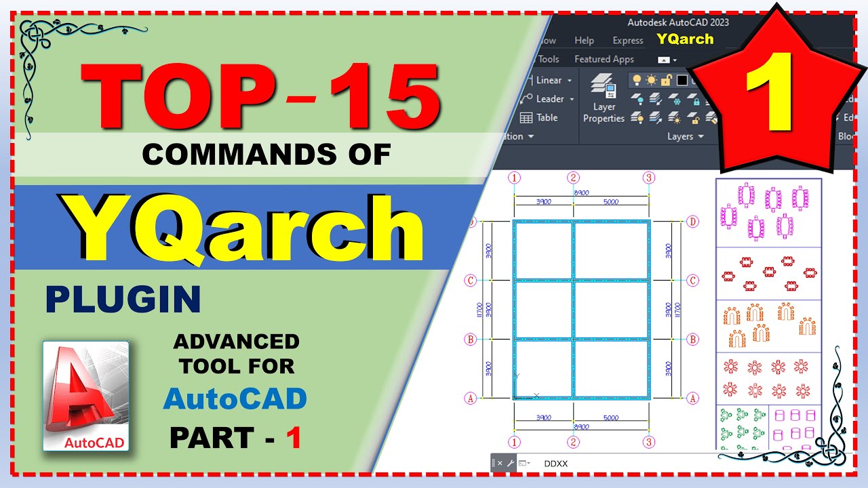The height and width of the screenshot is (488, 868).
Task: Select bottom grid bubble 2
Action: tap(574, 443)
